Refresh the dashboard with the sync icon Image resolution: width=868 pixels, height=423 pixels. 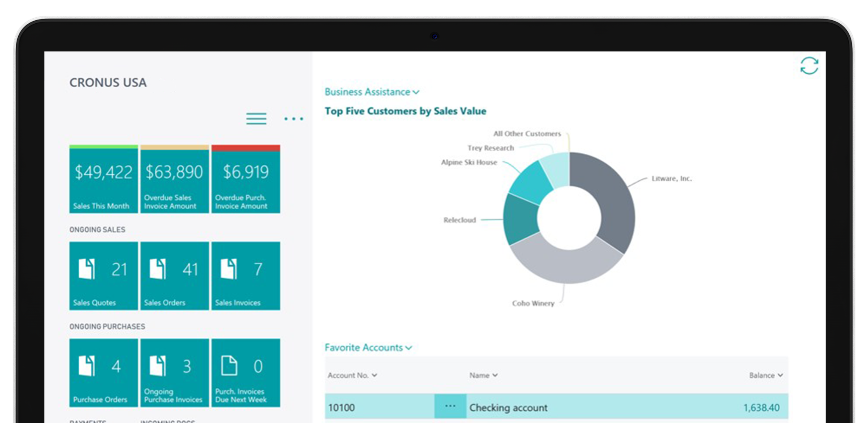(x=809, y=66)
